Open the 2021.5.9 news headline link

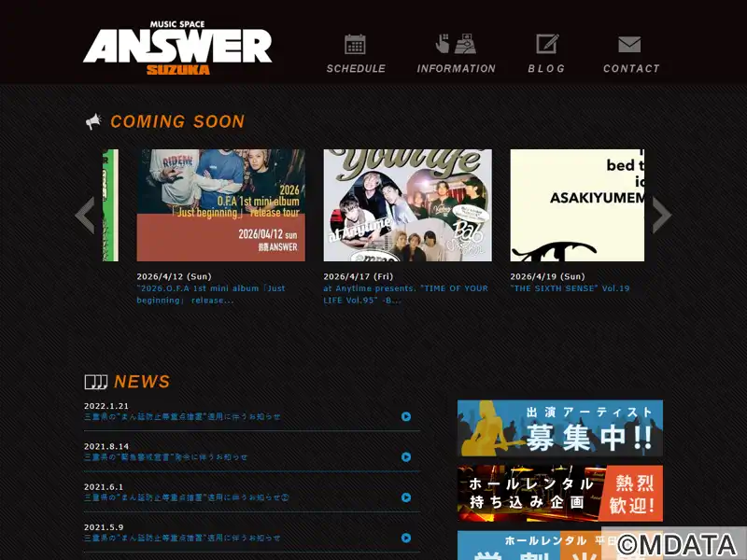coord(182,539)
